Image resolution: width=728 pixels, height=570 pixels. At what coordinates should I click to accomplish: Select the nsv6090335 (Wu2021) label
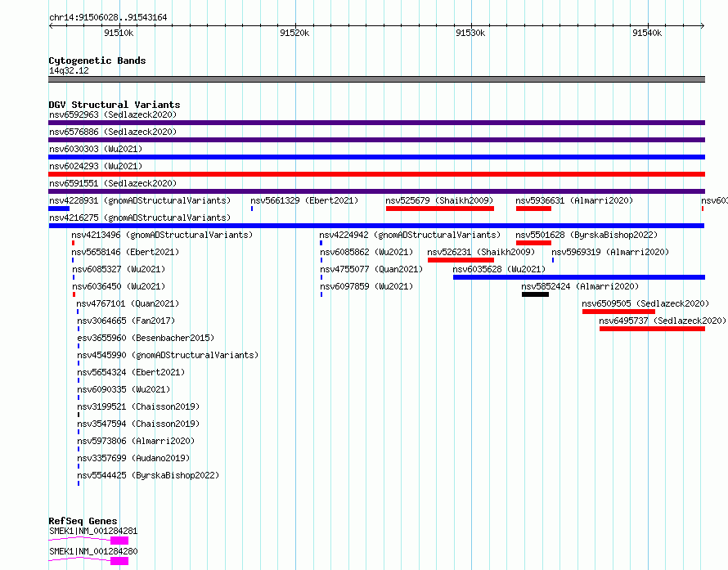coord(124,389)
